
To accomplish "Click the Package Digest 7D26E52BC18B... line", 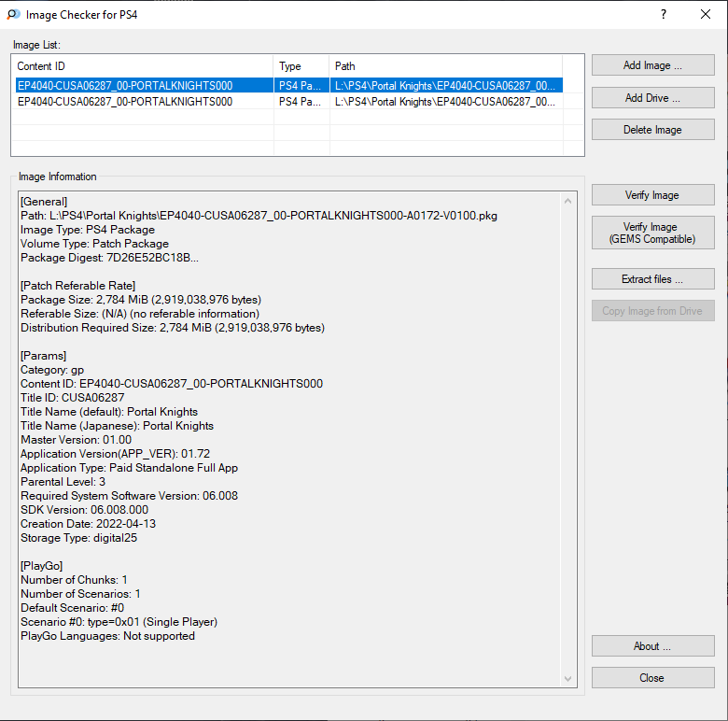I will point(109,258).
